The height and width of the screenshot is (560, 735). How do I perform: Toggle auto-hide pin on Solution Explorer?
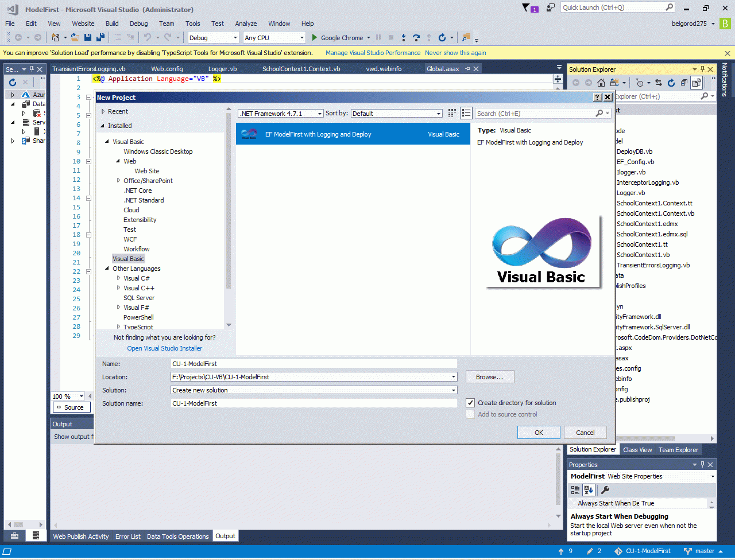[702, 69]
